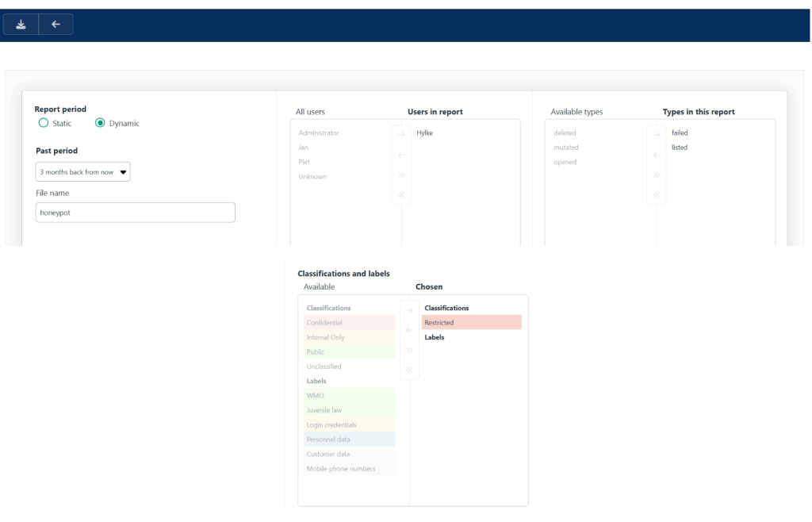812x522 pixels.
Task: Download the report using the toolbar icon
Action: 21,25
